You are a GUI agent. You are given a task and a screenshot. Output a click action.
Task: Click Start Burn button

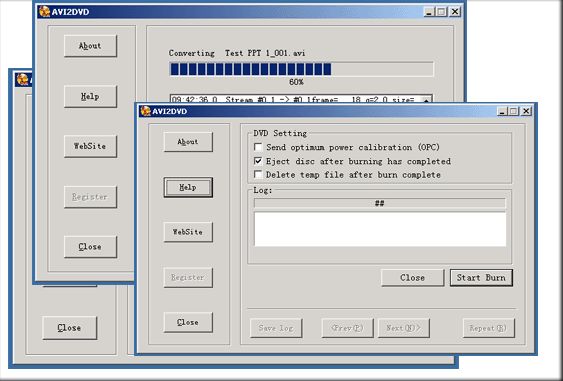[481, 278]
